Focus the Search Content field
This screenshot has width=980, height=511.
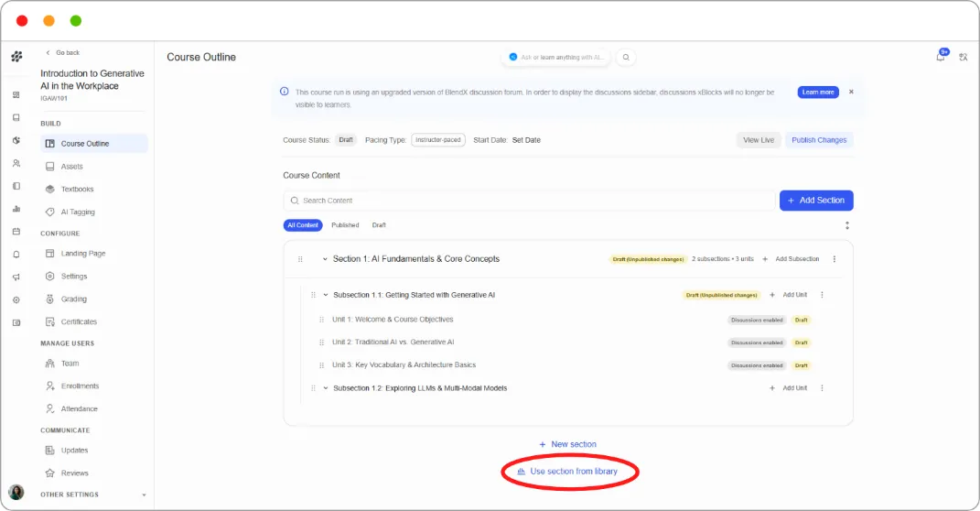tap(530, 201)
